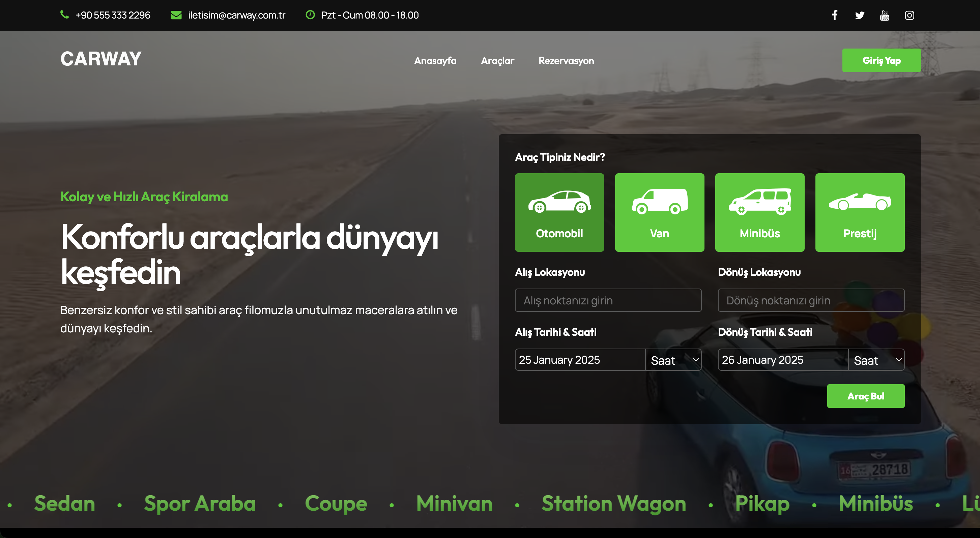Open the Rezervasyon menu item
Image resolution: width=980 pixels, height=538 pixels.
566,61
